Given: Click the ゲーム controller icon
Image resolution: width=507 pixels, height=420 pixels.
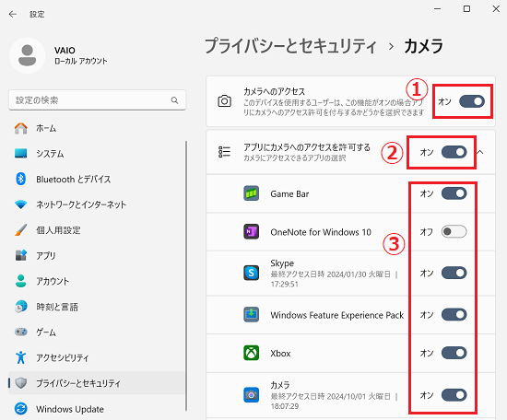Looking at the screenshot, I should [x=21, y=332].
